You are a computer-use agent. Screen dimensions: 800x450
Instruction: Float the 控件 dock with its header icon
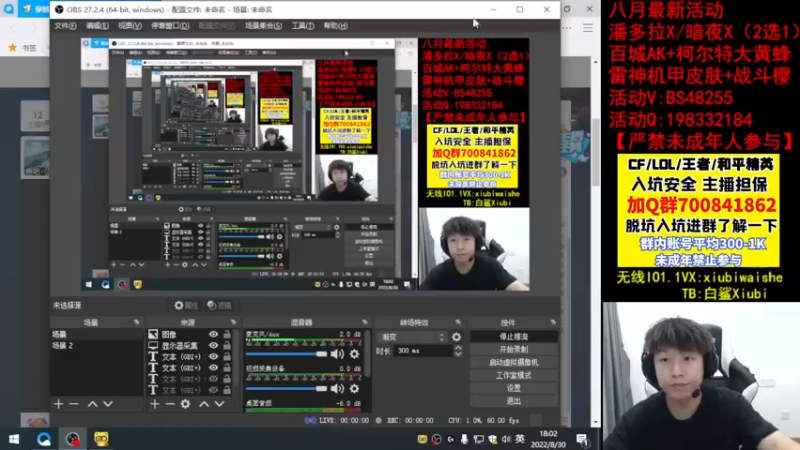pos(553,322)
